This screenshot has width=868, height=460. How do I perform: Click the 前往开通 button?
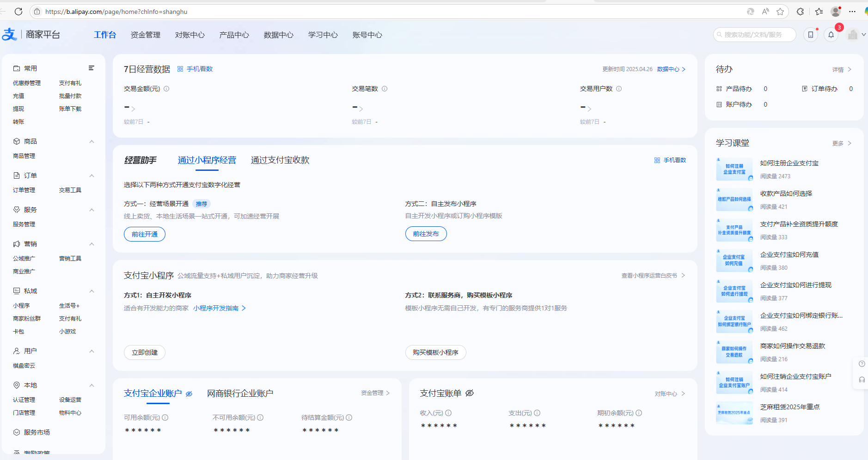pos(145,234)
